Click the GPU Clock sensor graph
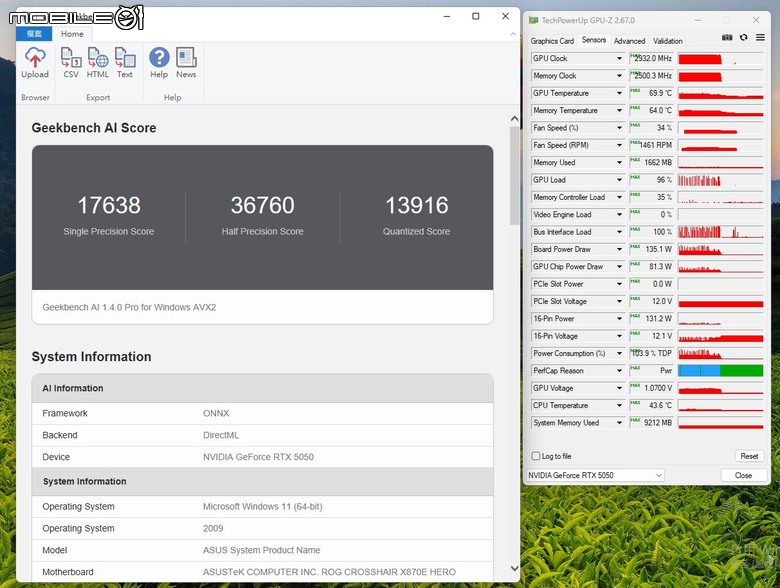Screen dimensions: 780x588 pyautogui.click(x=720, y=58)
